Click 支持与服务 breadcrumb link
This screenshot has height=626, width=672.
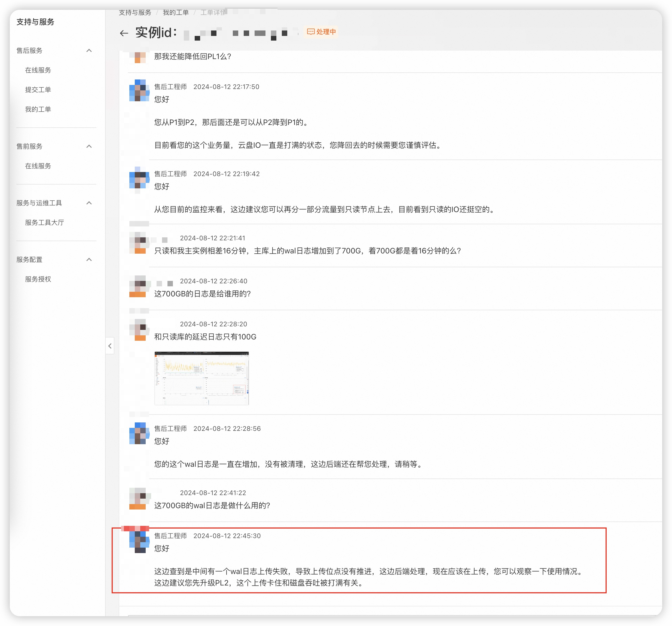135,13
